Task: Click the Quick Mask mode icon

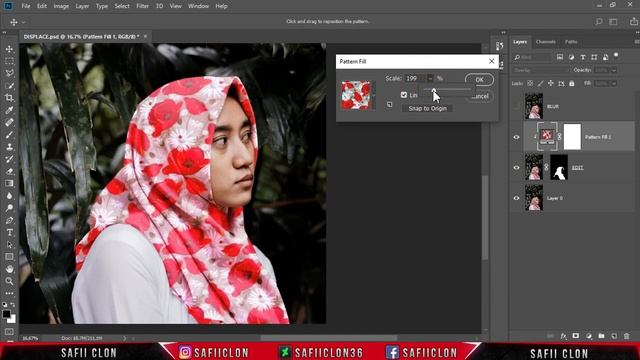Action: (x=9, y=332)
